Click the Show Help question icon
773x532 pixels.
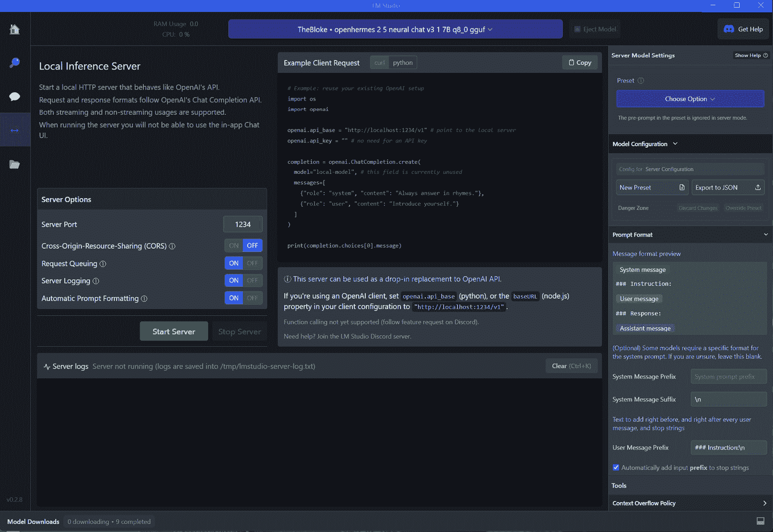click(x=765, y=55)
